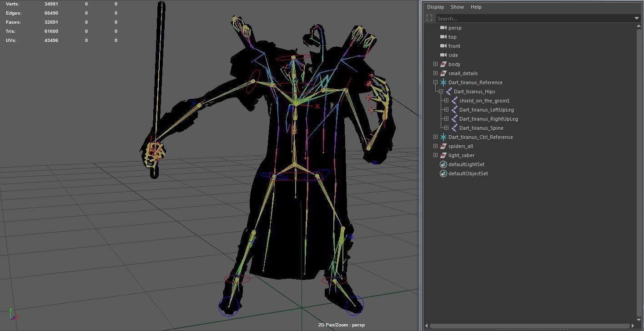644x331 pixels.
Task: Click the side camera icon in Outliner
Action: point(443,55)
